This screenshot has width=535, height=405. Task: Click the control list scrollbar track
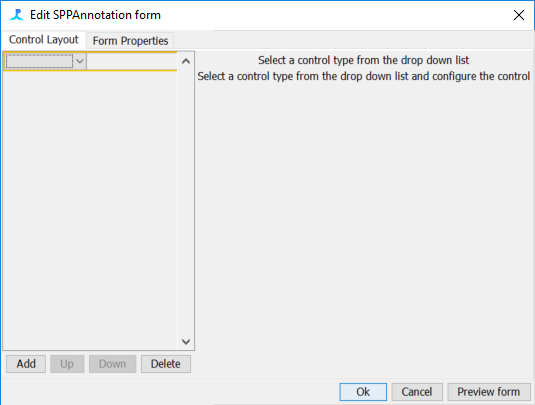186,201
